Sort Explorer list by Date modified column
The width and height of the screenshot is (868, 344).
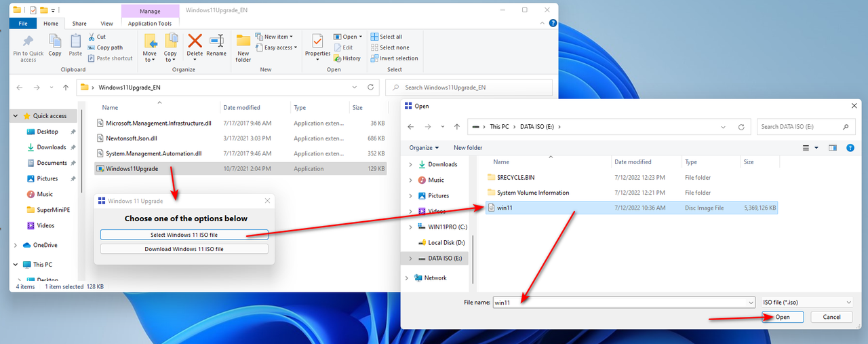tap(242, 107)
